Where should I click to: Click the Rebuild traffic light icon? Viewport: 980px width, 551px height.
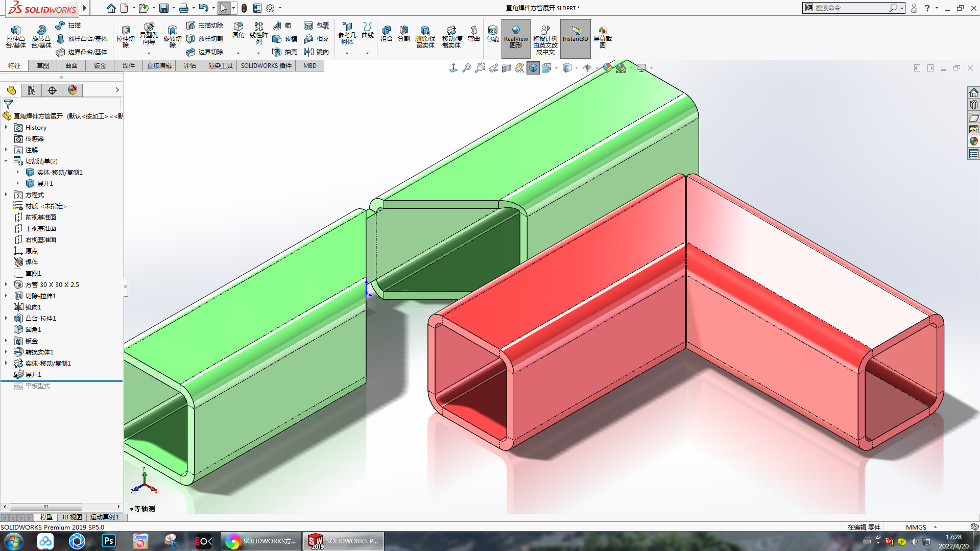pos(244,8)
